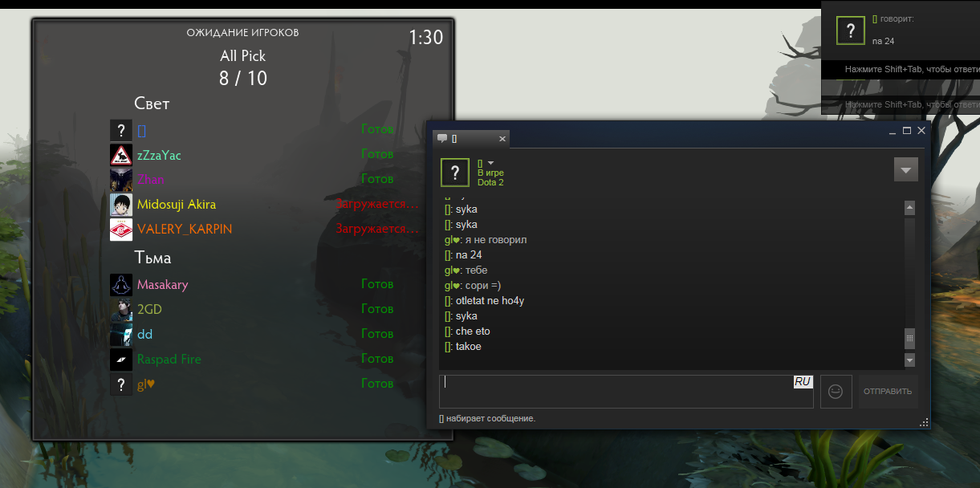
Task: Click the ОТПРАВИТЬ send button
Action: click(x=888, y=392)
